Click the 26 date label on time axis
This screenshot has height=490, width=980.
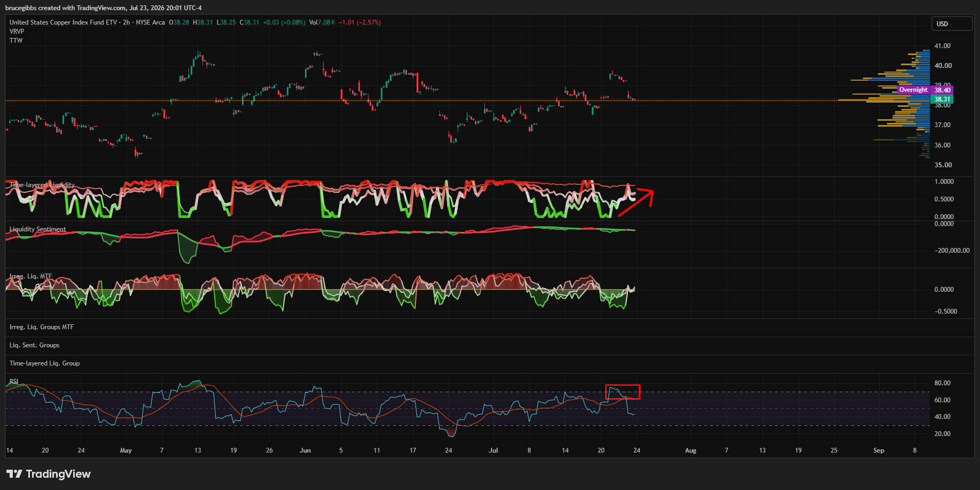click(270, 450)
